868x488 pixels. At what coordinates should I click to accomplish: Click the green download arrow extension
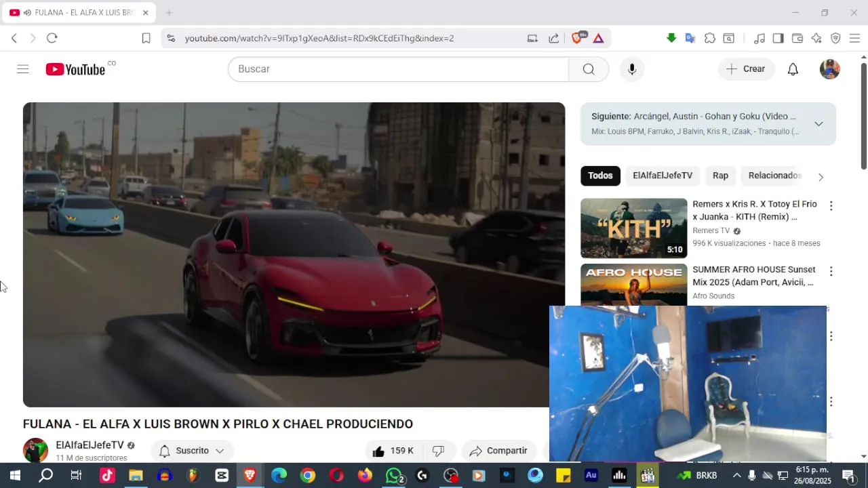[671, 38]
